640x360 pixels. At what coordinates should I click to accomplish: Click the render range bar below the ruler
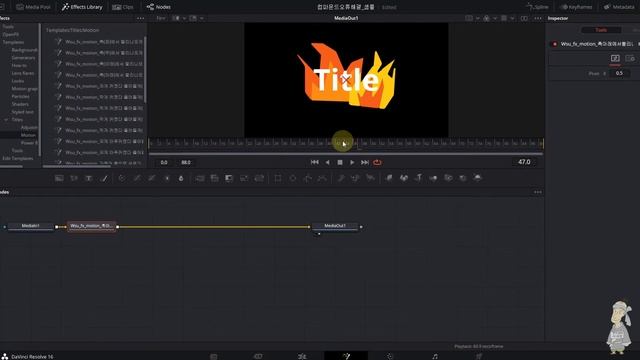346,154
